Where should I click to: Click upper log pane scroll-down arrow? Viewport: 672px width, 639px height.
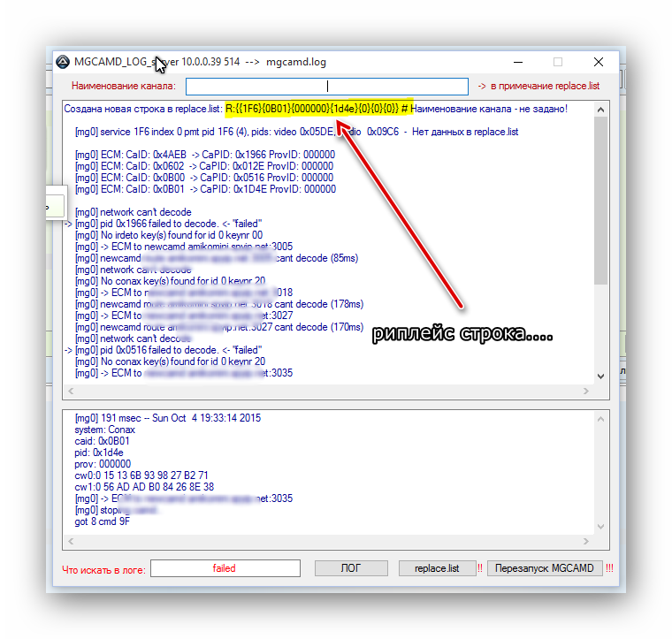600,377
